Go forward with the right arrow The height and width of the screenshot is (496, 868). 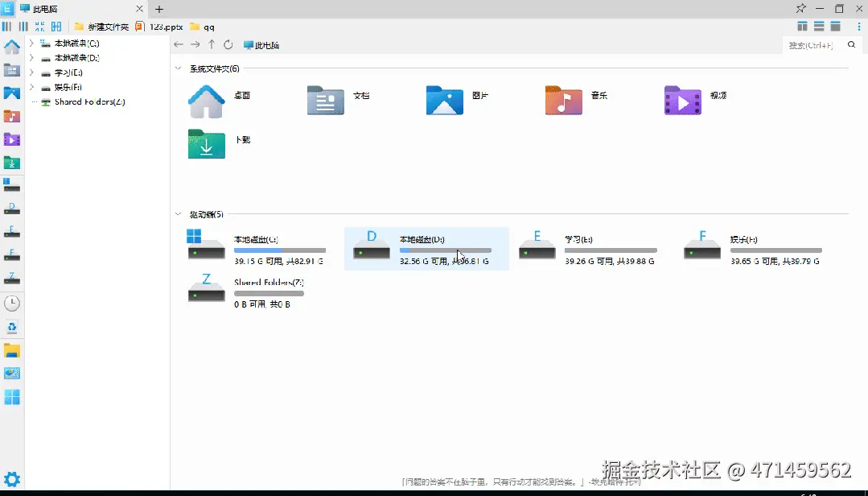[195, 45]
